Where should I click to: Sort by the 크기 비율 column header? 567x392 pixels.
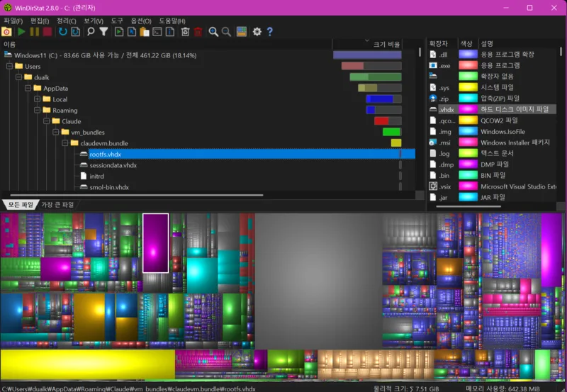tap(367, 45)
